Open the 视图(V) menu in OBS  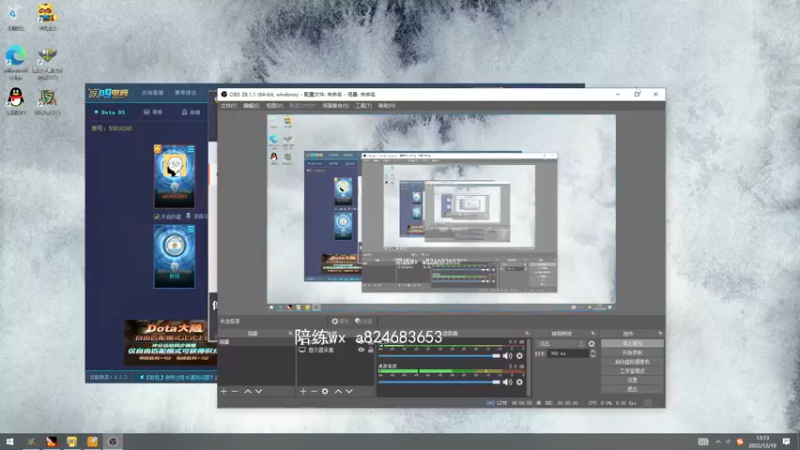(x=274, y=106)
